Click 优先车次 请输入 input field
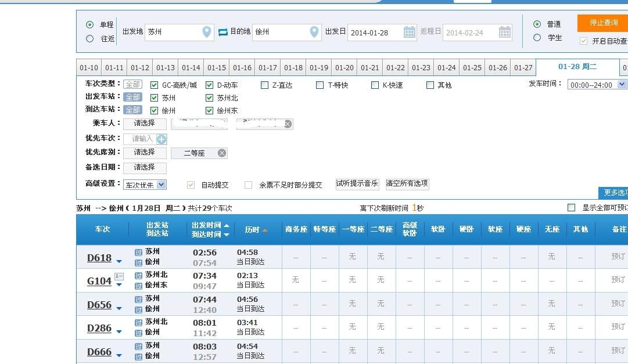This screenshot has width=628, height=364. (x=140, y=139)
